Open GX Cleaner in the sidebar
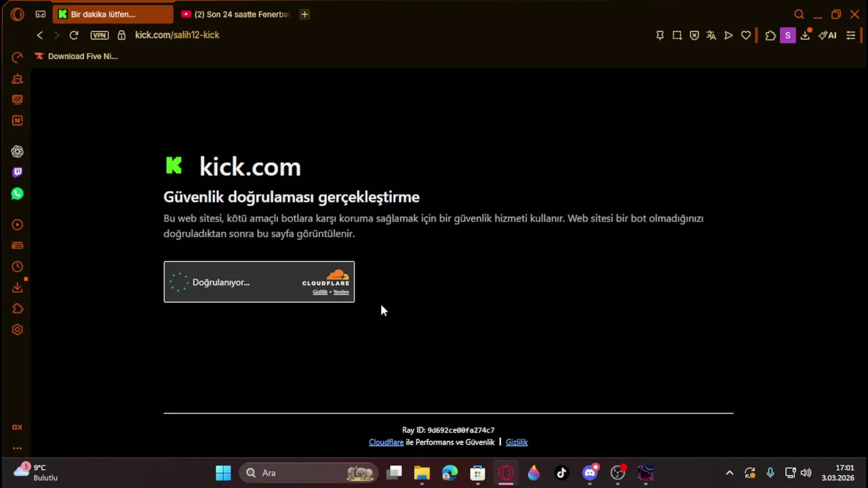 coord(18,79)
